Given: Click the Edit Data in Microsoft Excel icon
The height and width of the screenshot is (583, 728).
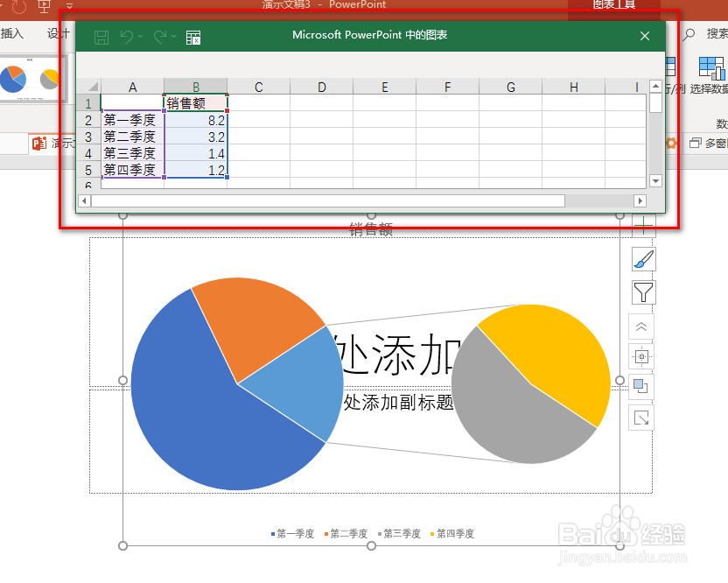Looking at the screenshot, I should click(192, 36).
